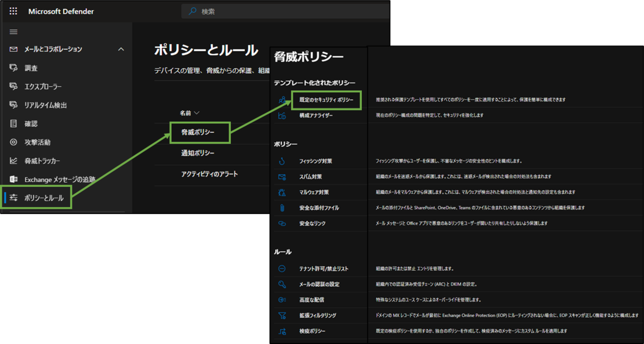The height and width of the screenshot is (344, 644).
Task: Open リアルタイム検出 in the sidebar
Action: 46,105
